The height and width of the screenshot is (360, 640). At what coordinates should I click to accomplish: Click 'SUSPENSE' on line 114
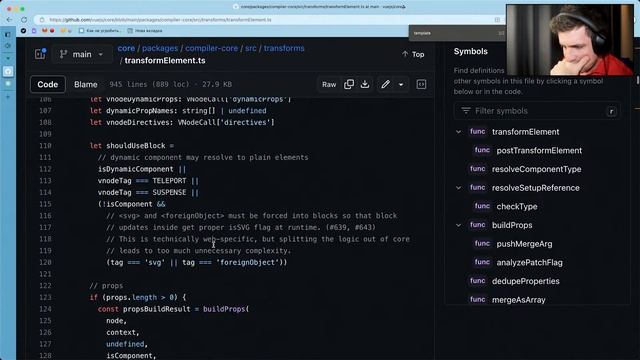point(169,192)
